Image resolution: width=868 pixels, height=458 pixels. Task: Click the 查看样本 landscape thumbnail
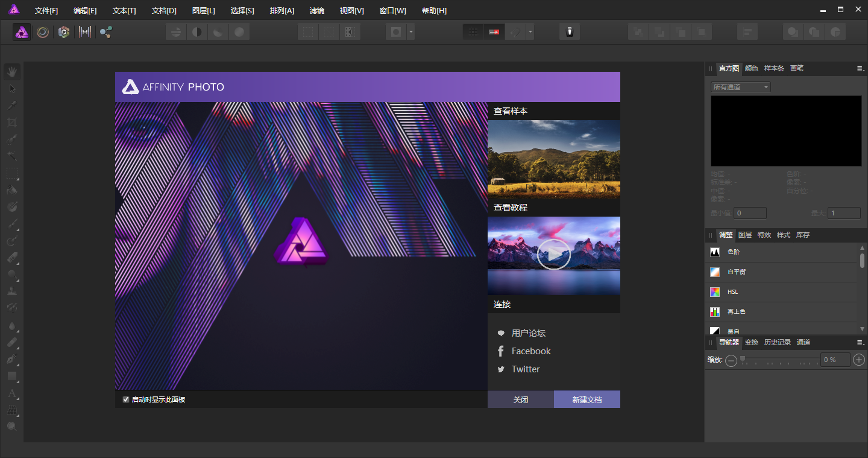[x=553, y=159]
